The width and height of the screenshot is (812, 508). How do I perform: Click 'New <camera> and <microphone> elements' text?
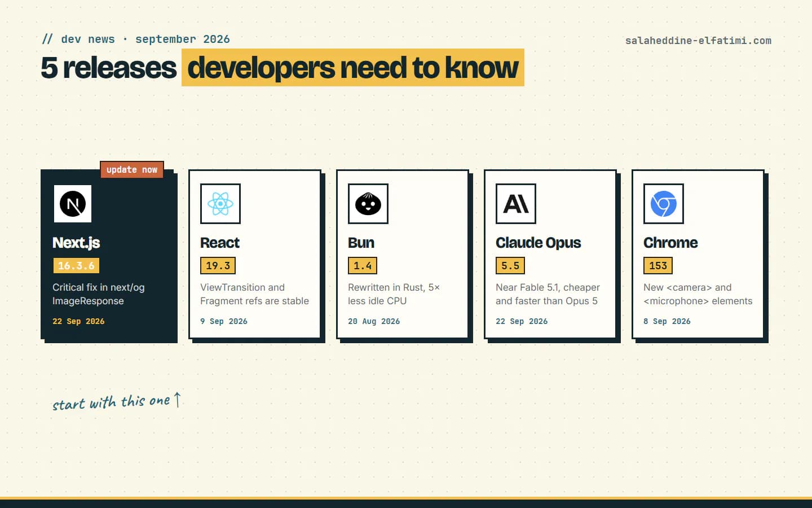(698, 294)
